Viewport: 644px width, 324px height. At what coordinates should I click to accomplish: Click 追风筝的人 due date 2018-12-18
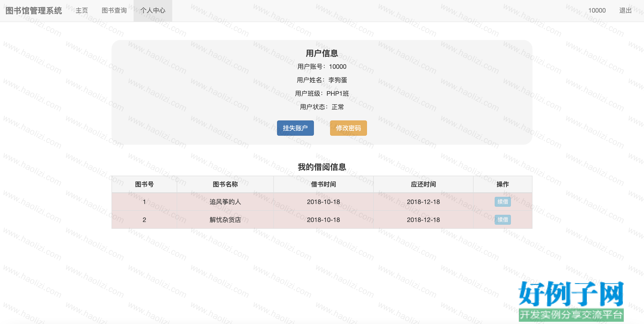pyautogui.click(x=423, y=202)
